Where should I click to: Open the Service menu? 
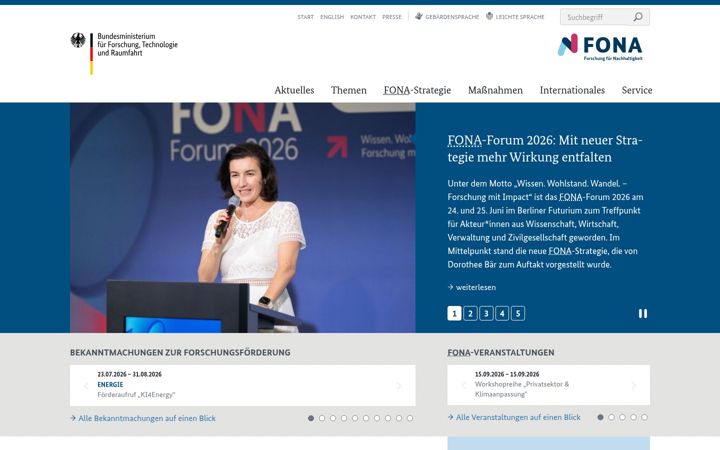[637, 90]
